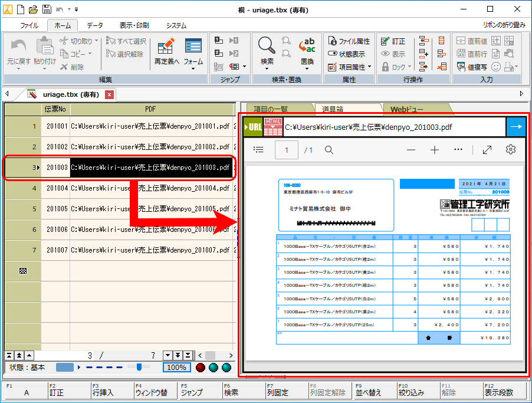Click the red status indicator circle
The image size is (532, 403).
[201, 368]
